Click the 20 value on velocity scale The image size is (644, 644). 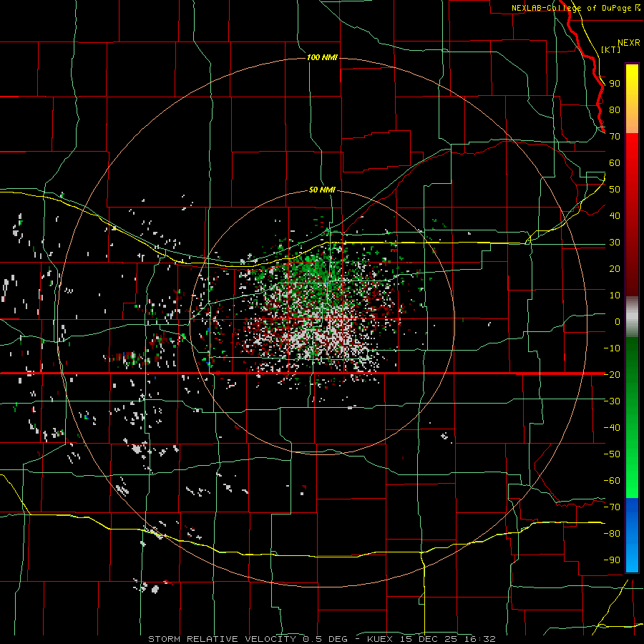tap(615, 268)
